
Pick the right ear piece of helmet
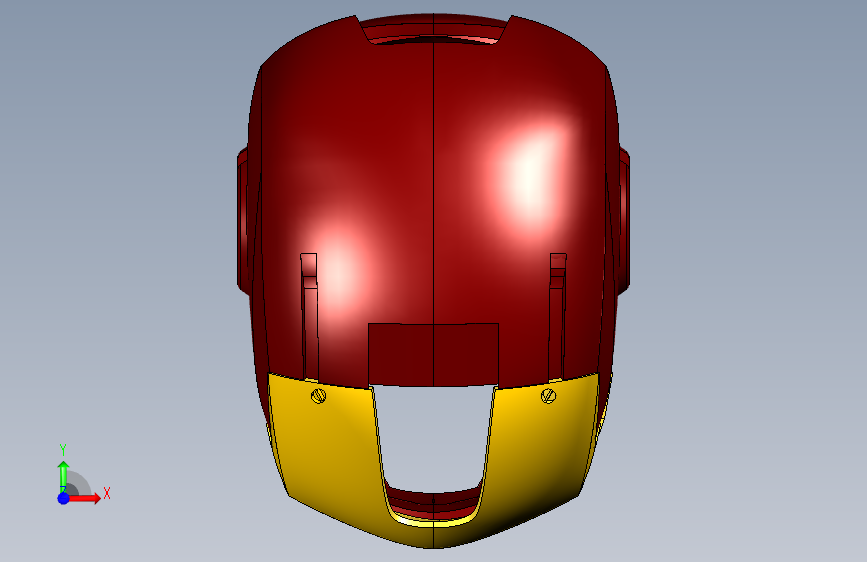[x=624, y=221]
